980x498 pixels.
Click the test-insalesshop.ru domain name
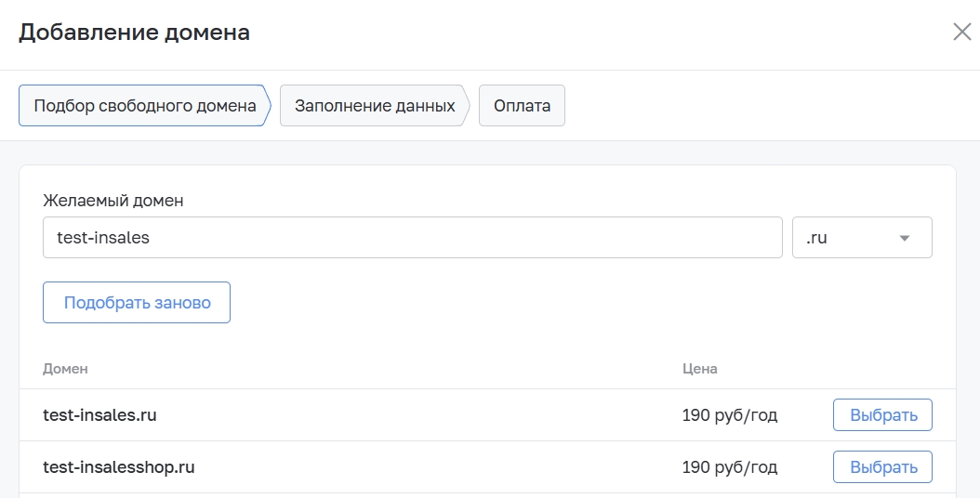coord(119,466)
